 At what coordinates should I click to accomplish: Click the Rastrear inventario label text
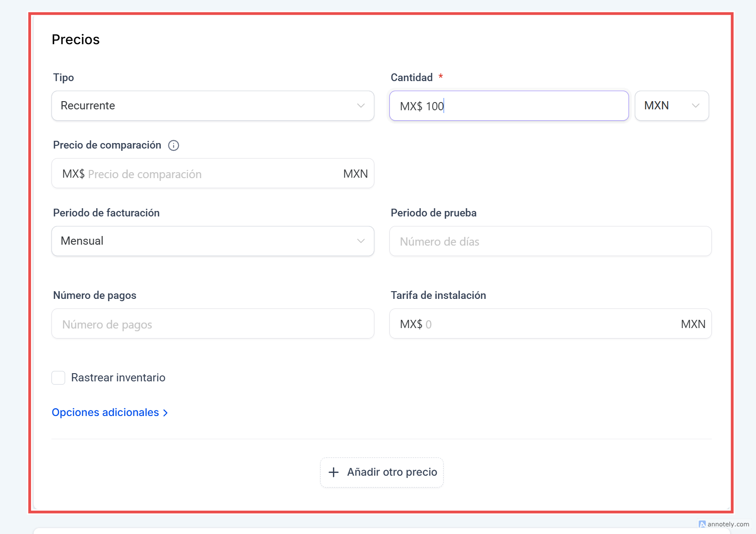pos(118,378)
